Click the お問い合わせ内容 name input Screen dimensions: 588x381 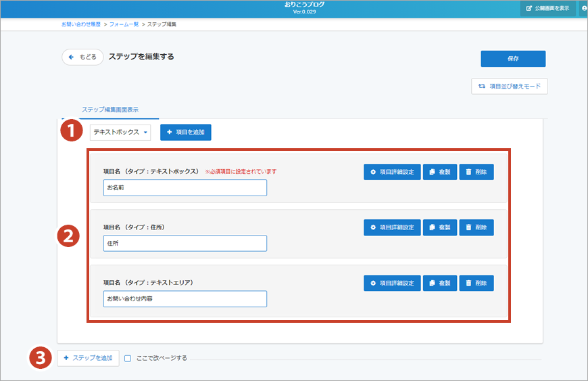[x=185, y=299]
